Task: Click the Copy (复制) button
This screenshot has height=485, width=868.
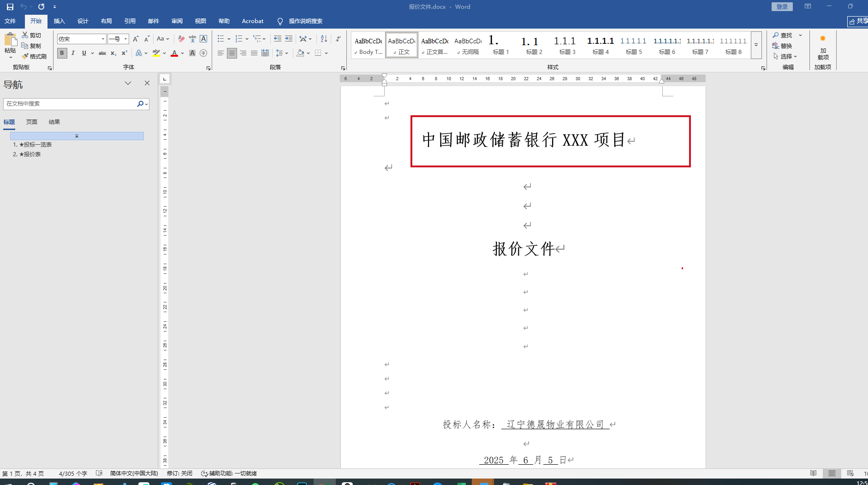Action: coord(31,46)
